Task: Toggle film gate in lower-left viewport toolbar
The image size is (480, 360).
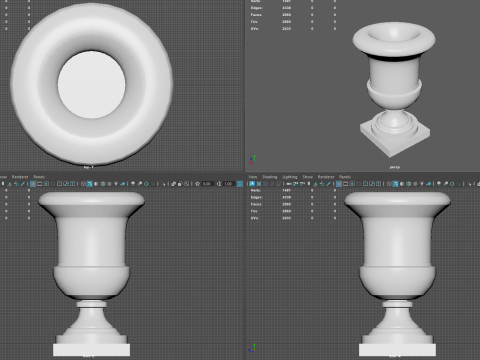Action: (x=40, y=184)
